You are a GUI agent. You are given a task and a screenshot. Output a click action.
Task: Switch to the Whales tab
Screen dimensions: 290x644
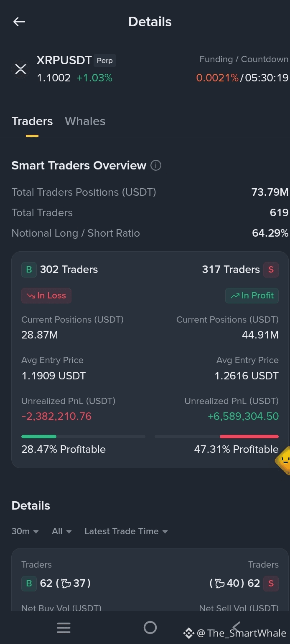point(85,121)
